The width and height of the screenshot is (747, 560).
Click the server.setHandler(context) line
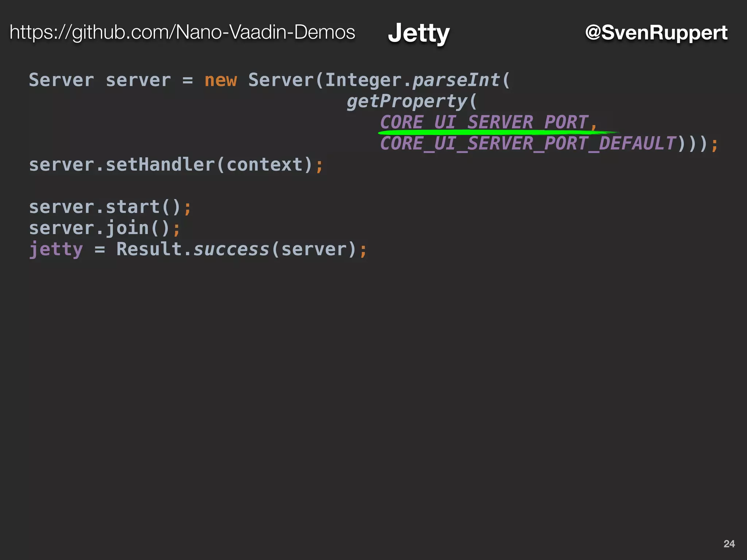click(x=176, y=164)
